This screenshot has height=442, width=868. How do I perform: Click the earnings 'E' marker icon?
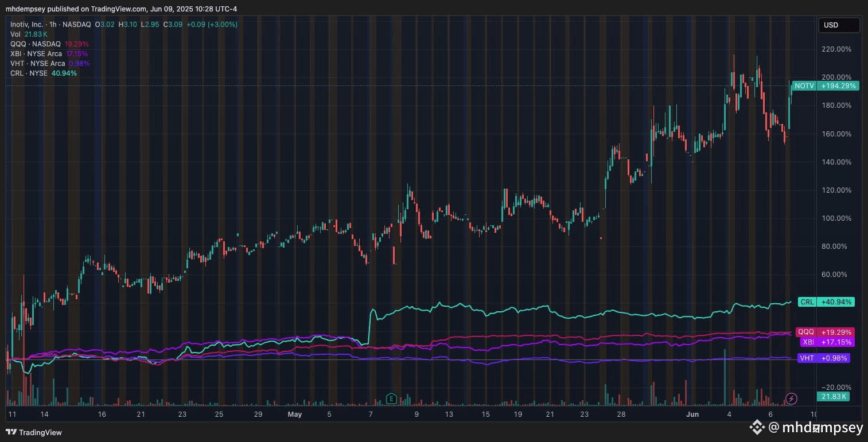(392, 398)
